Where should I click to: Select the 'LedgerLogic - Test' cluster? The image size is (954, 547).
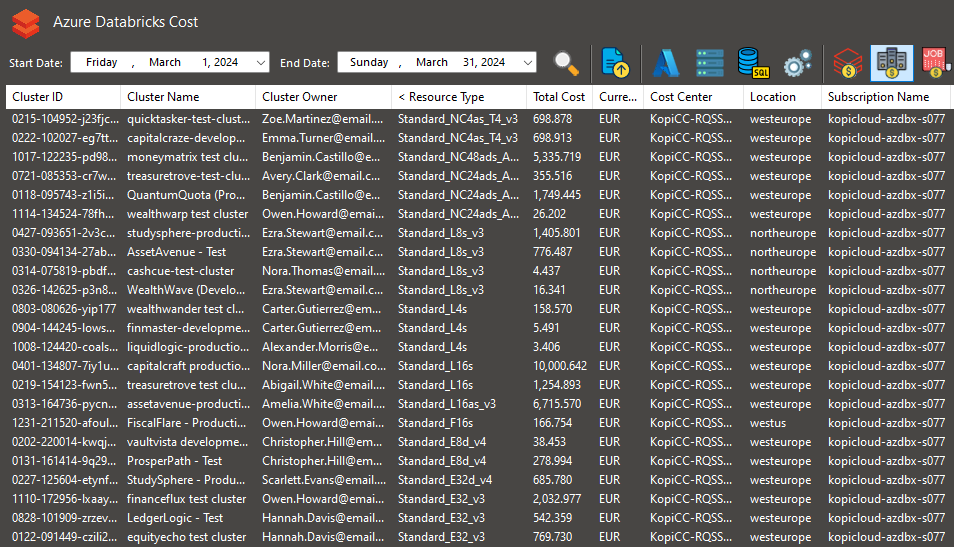[x=175, y=518]
